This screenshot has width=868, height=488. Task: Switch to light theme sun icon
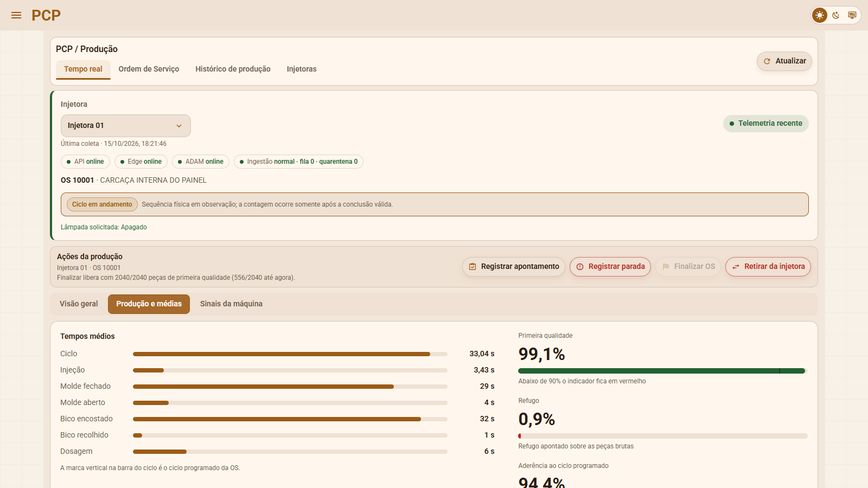(x=820, y=15)
